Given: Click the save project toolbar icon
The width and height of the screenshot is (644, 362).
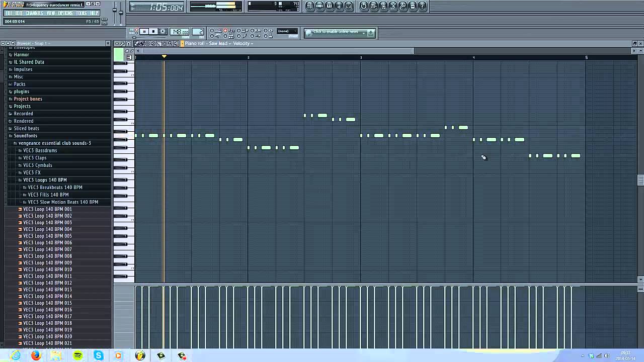Looking at the screenshot, I should [x=373, y=6].
